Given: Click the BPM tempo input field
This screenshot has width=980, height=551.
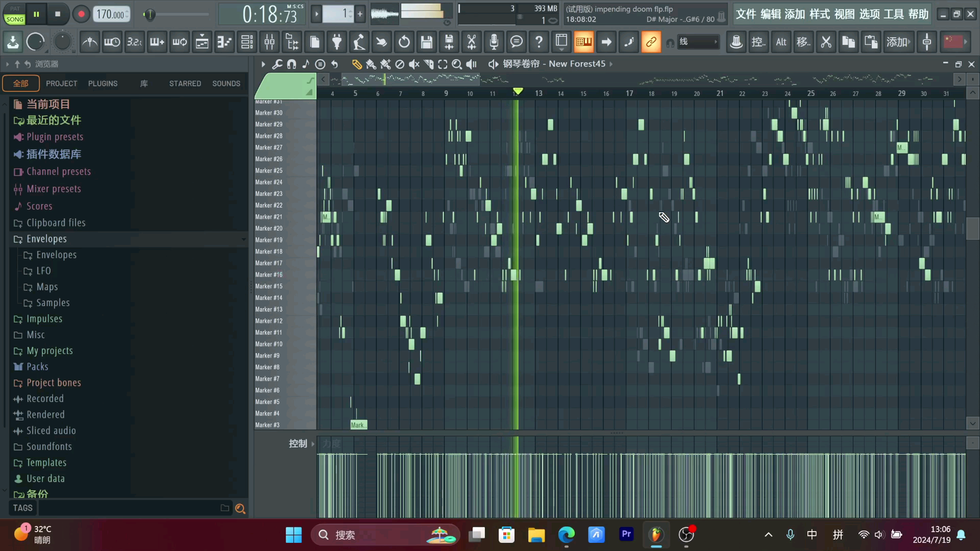Looking at the screenshot, I should click(110, 14).
